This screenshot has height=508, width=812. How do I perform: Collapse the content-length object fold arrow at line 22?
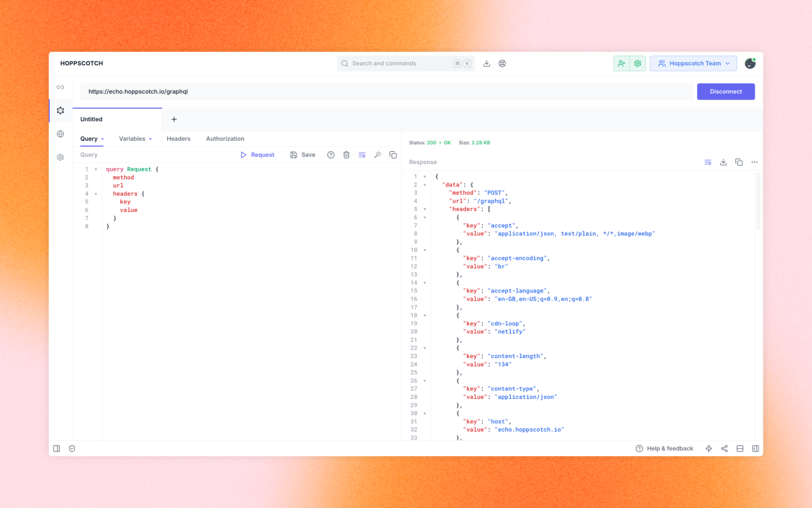tap(425, 348)
